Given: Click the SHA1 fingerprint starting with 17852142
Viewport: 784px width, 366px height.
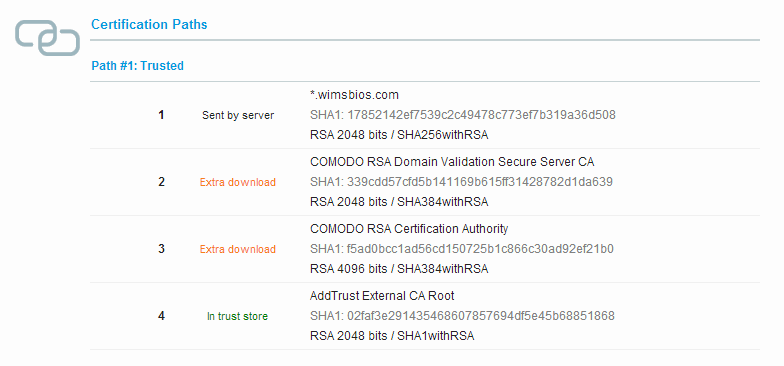Looking at the screenshot, I should coord(463,115).
